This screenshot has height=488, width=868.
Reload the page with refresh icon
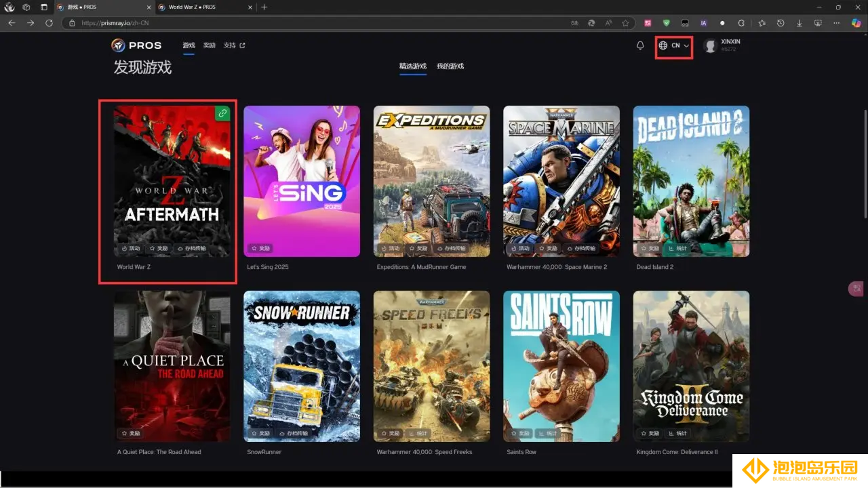[x=49, y=22]
